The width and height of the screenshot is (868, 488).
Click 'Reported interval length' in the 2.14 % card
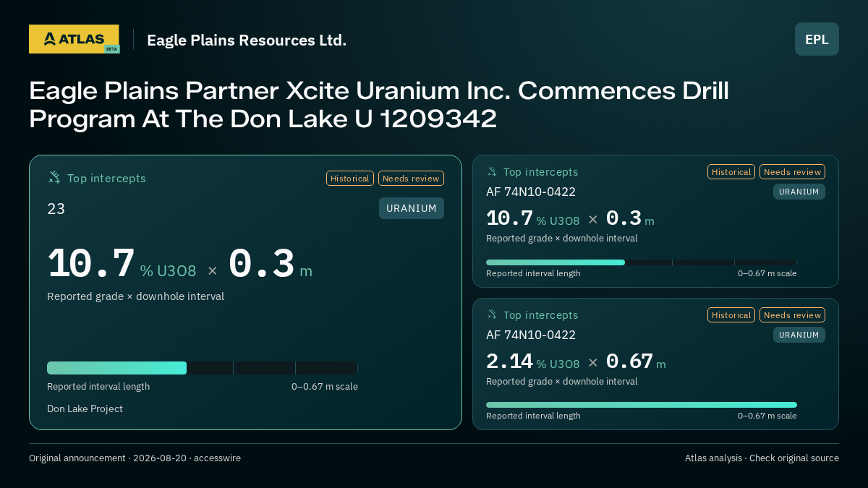point(533,416)
